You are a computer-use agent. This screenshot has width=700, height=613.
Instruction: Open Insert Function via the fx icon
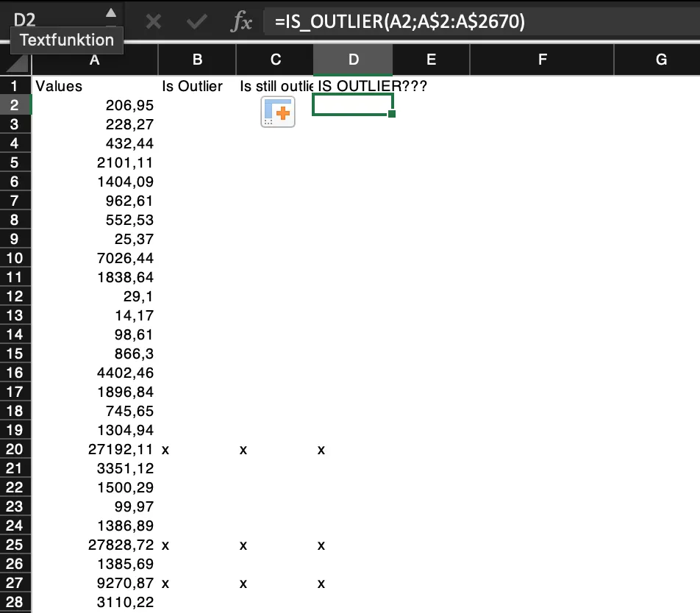coord(242,22)
